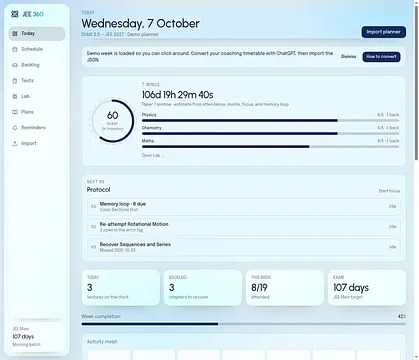The width and height of the screenshot is (419, 360).
Task: Click the JEE Main 107 days sidebar card
Action: [x=37, y=336]
